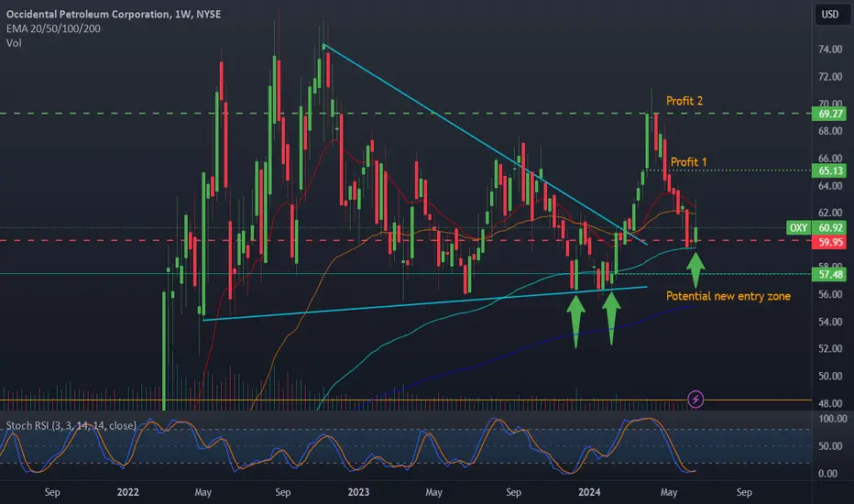Click the 50.00 Stoch RSI scale value
Viewport: 854px width, 504px height.
coord(830,445)
